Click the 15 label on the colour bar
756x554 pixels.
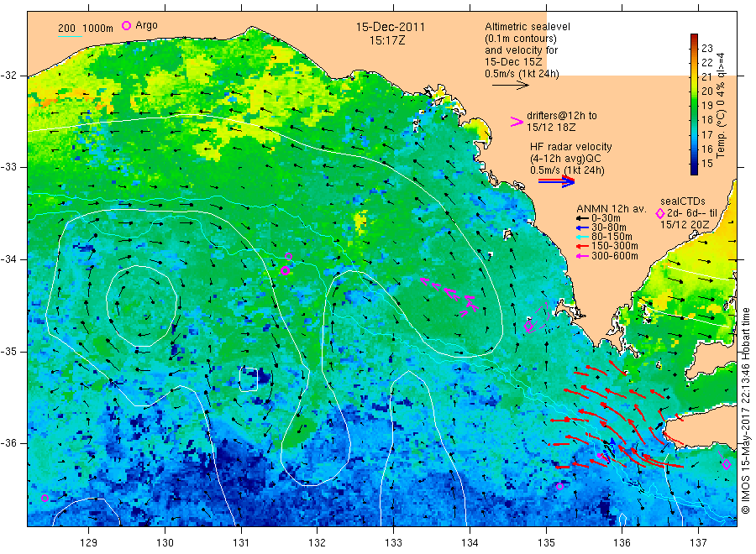click(707, 164)
